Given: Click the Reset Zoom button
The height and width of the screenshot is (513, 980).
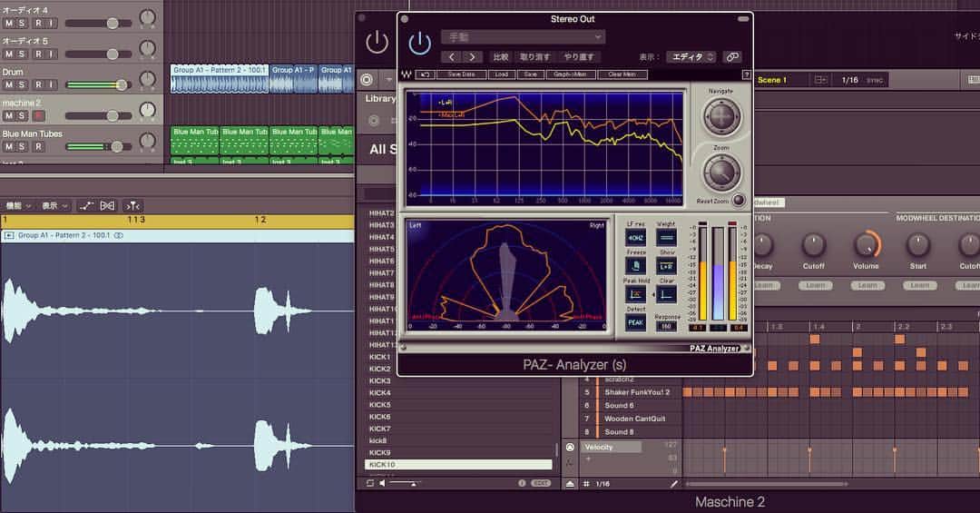Looking at the screenshot, I should (738, 201).
